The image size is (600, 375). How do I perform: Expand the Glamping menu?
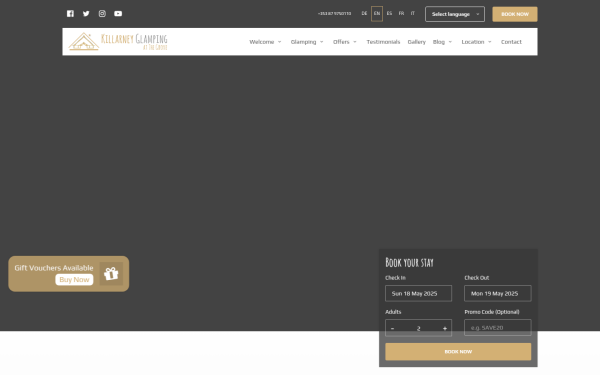[307, 42]
